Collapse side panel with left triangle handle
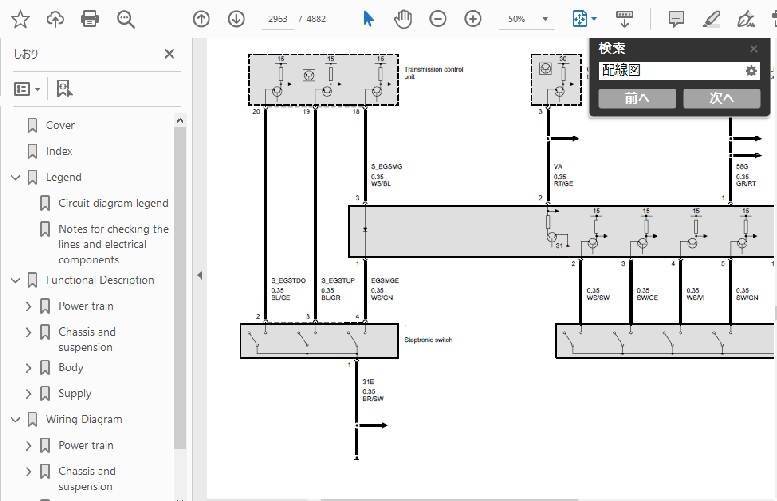The width and height of the screenshot is (777, 501). pyautogui.click(x=199, y=275)
